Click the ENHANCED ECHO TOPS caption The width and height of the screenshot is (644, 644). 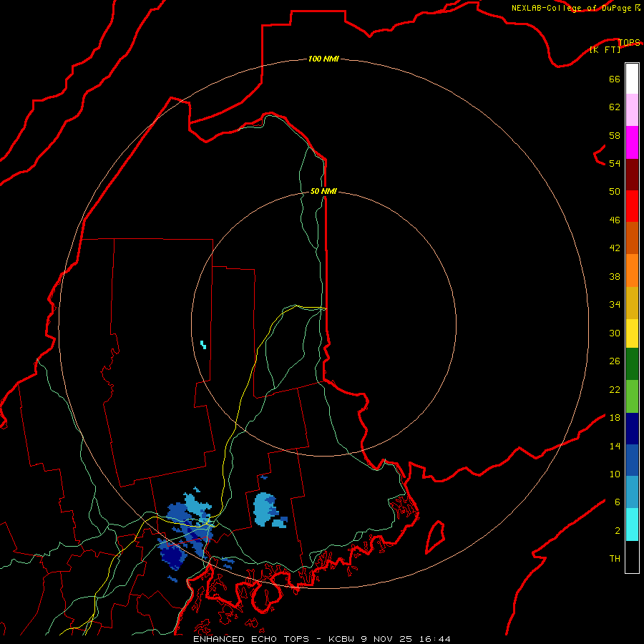[x=251, y=639]
